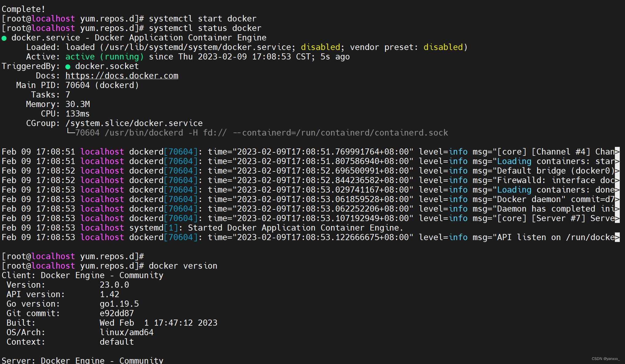Click the 'Started Docker Application Container Engine' line
625x364 pixels.
pos(295,228)
